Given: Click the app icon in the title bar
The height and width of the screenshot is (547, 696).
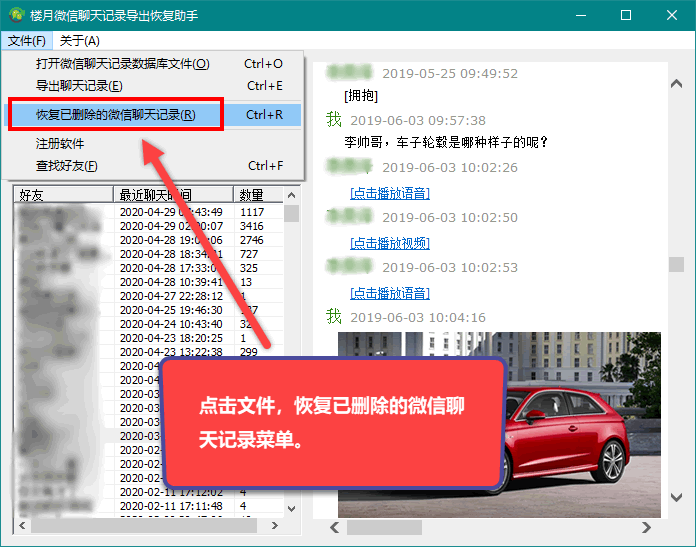Looking at the screenshot, I should pyautogui.click(x=16, y=16).
